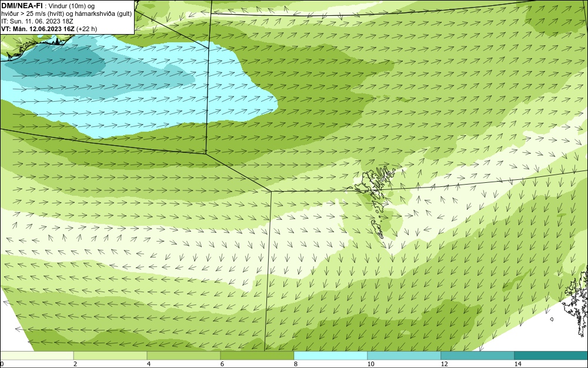The image size is (588, 368).
Task: Click the 'hviður > 25 m/s' legend line
Action: coord(66,14)
